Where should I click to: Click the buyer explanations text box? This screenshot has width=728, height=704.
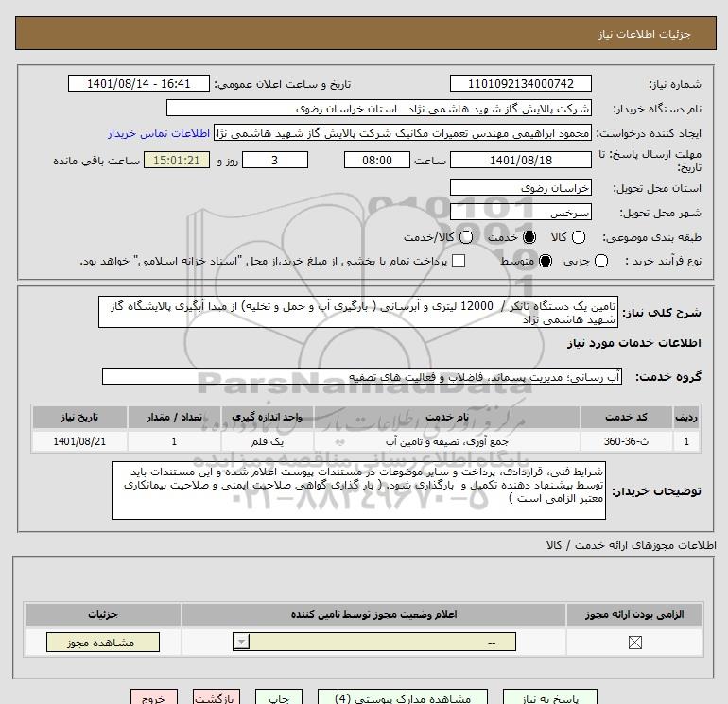point(358,490)
